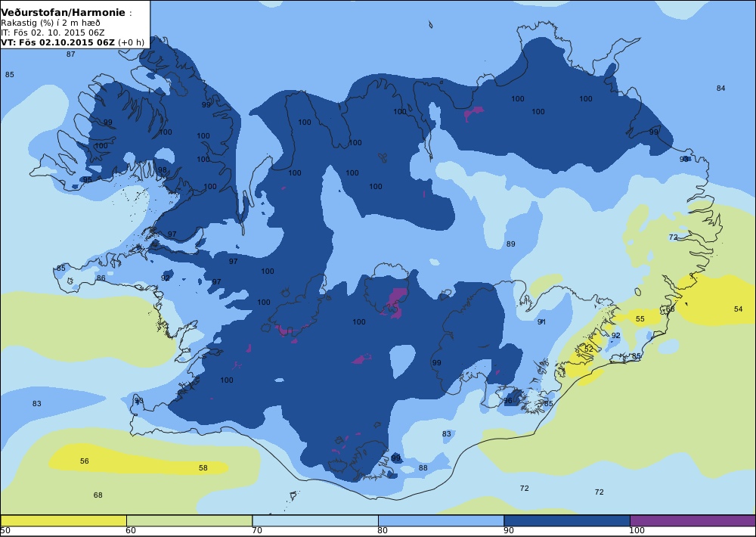Click the humidity value '95' on the map
The image size is (756, 537).
click(87, 180)
